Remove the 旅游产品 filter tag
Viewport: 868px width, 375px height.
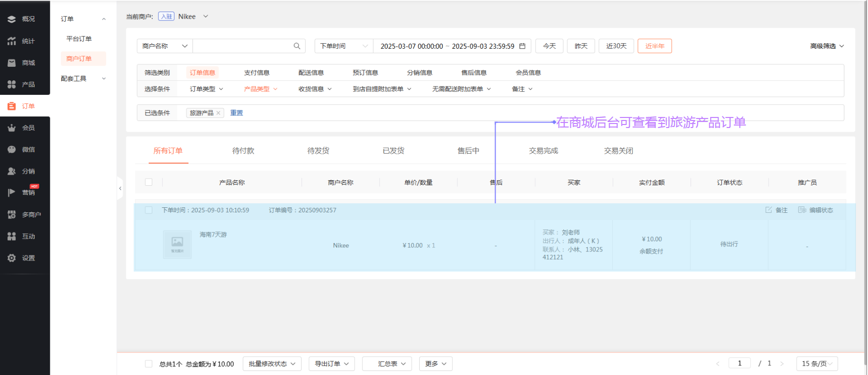coord(219,113)
